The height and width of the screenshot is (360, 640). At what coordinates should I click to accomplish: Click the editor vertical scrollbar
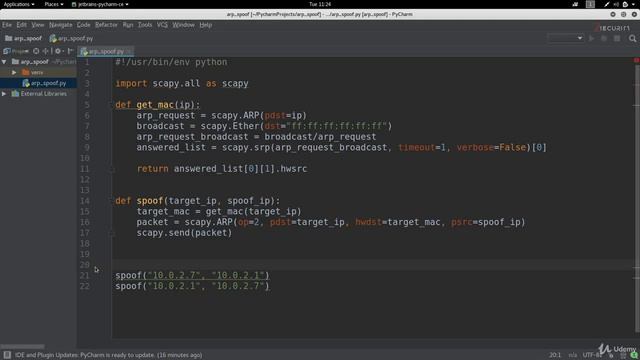pos(637,198)
